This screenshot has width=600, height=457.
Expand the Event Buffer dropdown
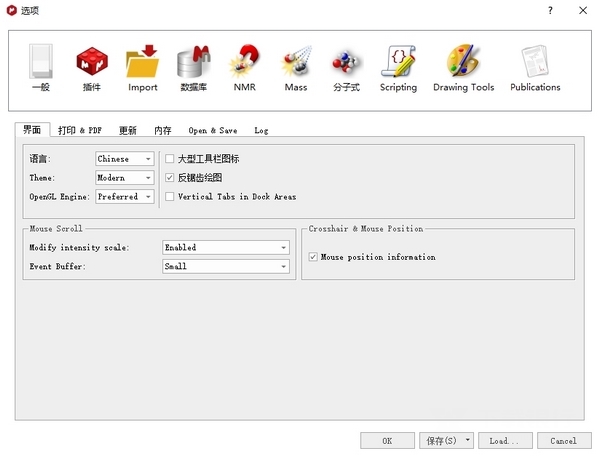[x=226, y=267]
